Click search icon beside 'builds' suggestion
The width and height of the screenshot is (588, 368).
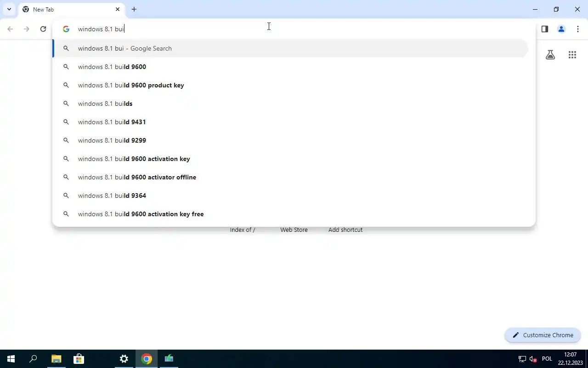(x=66, y=103)
